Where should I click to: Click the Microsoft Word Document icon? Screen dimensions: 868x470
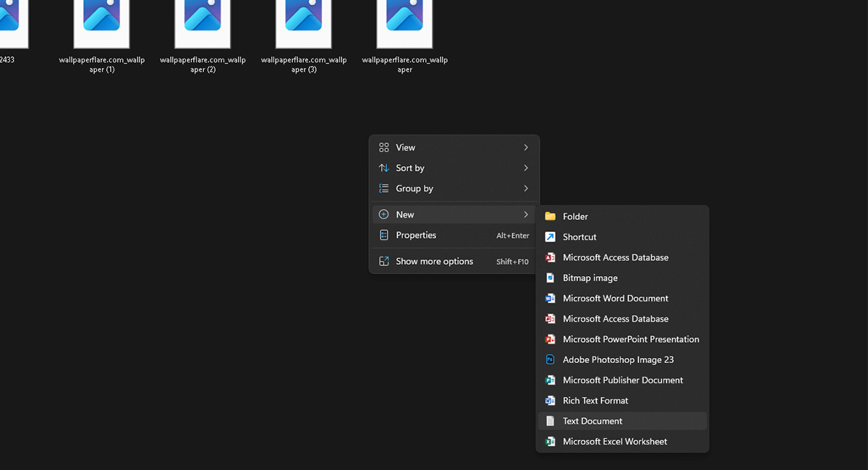(x=550, y=299)
